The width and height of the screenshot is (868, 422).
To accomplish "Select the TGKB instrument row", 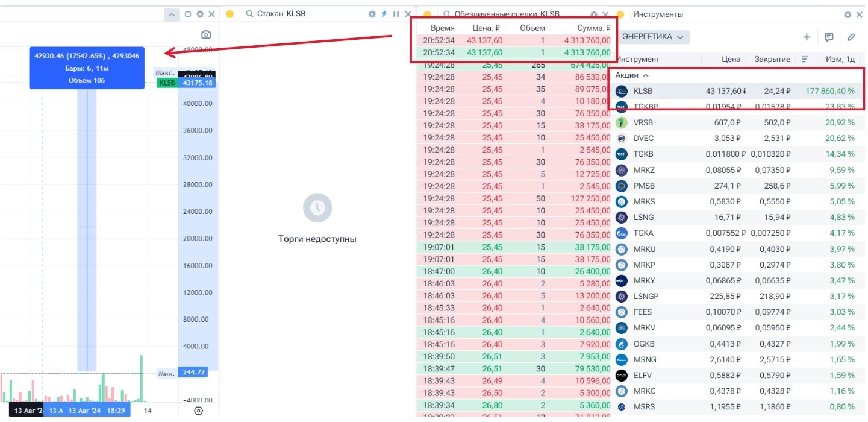I will [738, 154].
